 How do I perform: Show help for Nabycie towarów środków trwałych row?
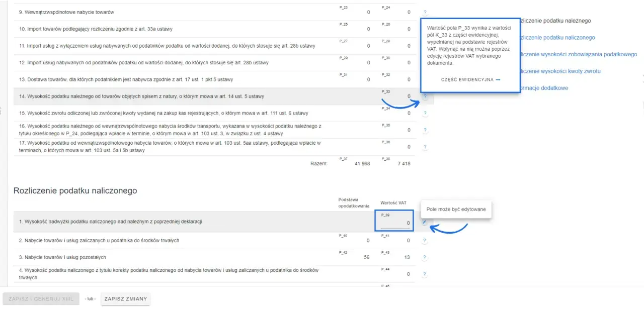point(425,241)
